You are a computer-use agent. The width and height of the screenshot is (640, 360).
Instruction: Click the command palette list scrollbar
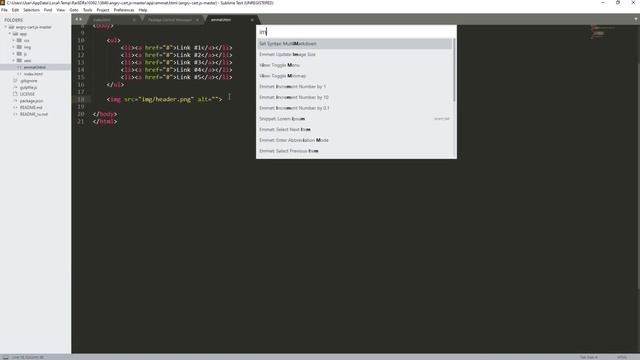(x=454, y=70)
